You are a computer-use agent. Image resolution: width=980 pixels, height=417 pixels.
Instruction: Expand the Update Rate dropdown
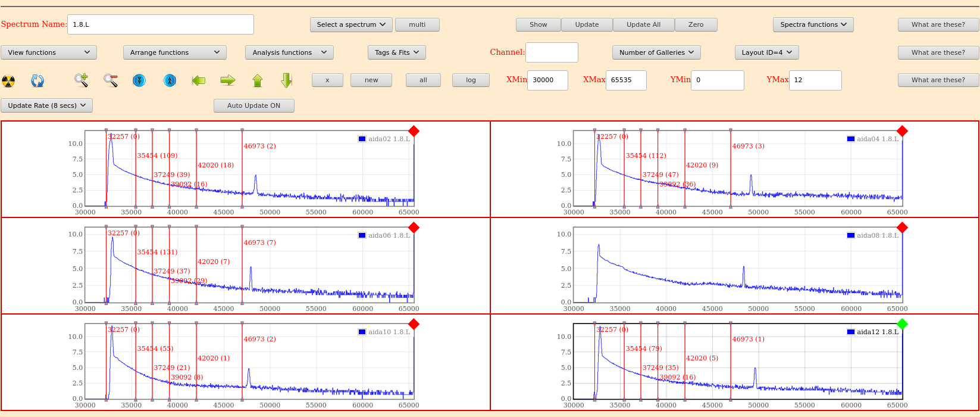46,105
